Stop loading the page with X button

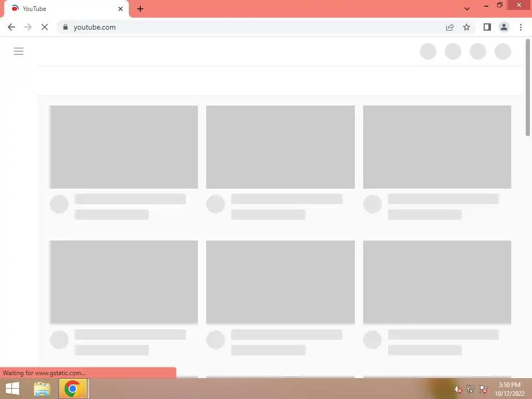pyautogui.click(x=45, y=27)
